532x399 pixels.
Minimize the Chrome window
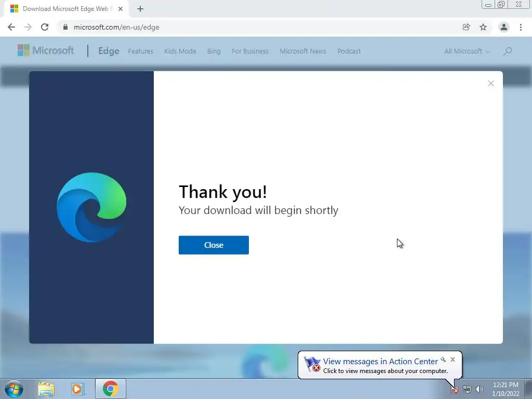[x=488, y=5]
